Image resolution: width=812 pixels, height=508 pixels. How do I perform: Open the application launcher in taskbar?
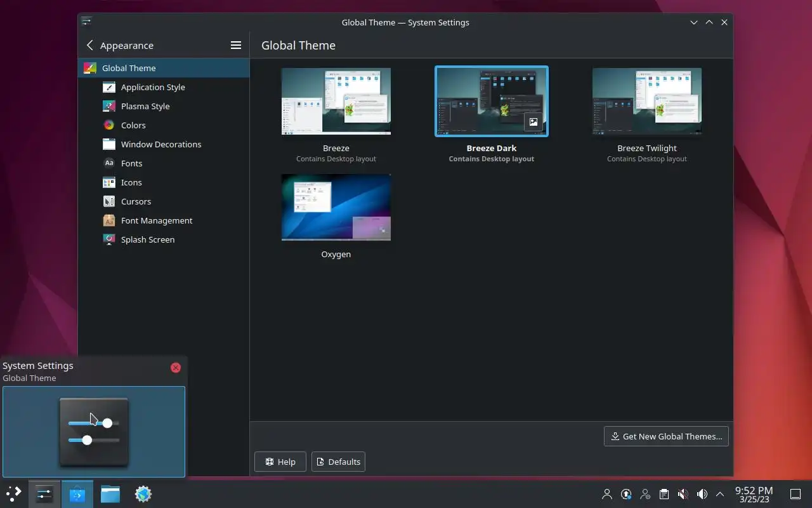point(14,493)
